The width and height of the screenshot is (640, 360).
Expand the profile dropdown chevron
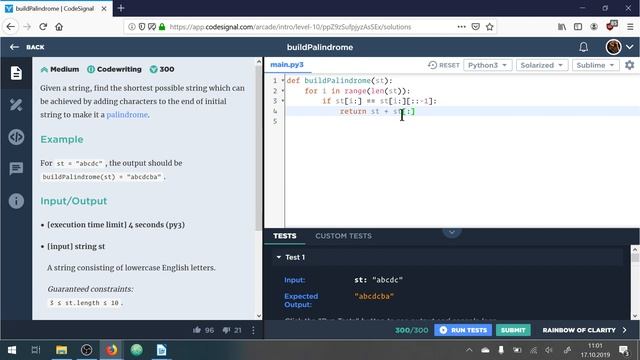[630, 47]
